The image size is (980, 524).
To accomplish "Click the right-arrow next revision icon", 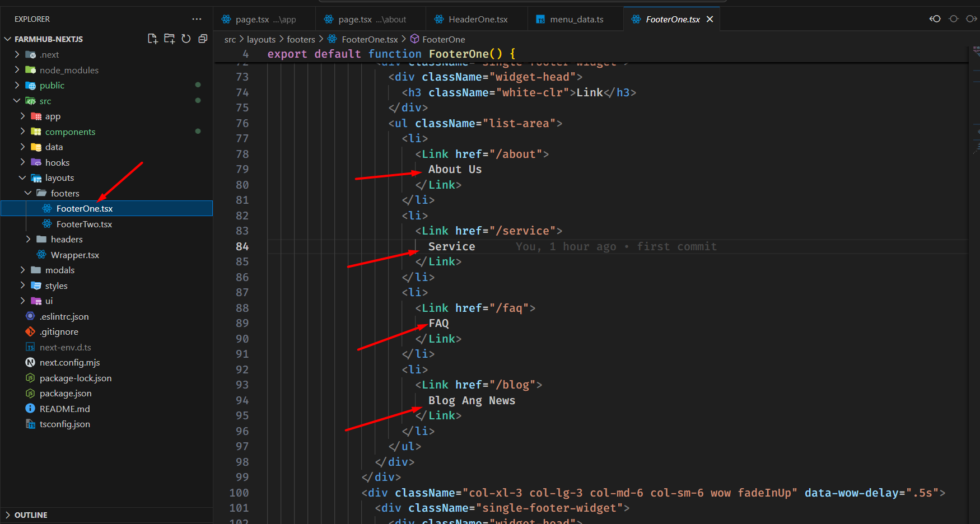I will coord(971,19).
